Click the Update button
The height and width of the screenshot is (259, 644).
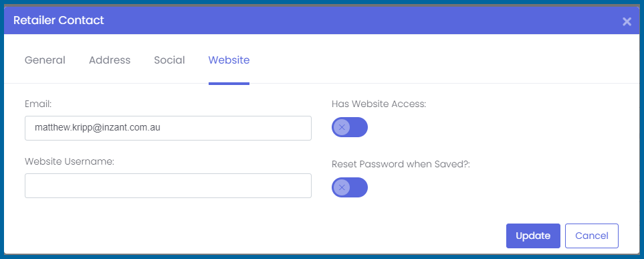click(x=533, y=236)
